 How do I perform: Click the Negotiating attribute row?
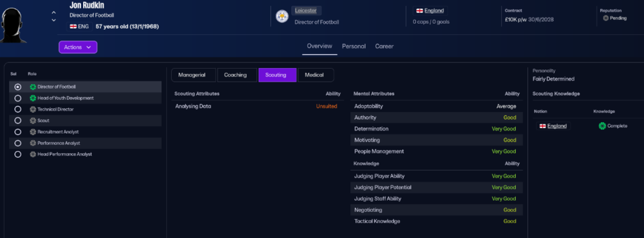pyautogui.click(x=437, y=210)
